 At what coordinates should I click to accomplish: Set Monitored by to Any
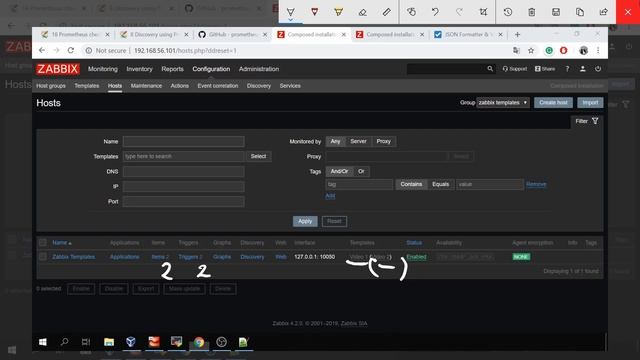(x=336, y=141)
